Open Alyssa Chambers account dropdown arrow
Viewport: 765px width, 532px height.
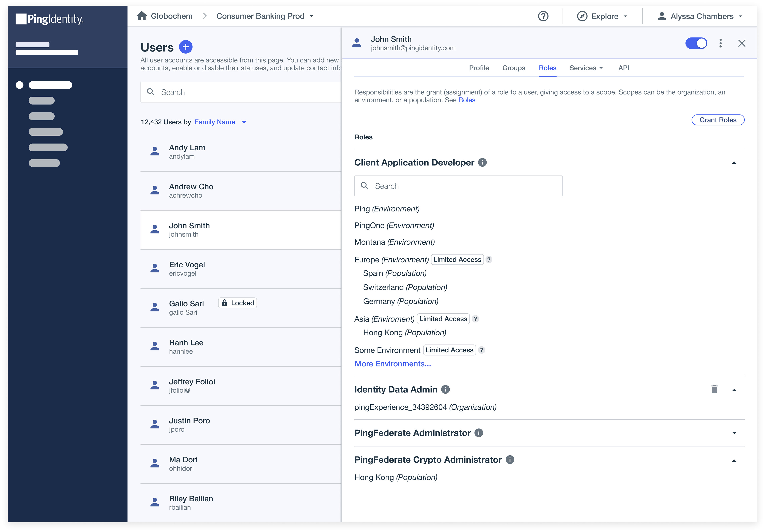point(740,16)
